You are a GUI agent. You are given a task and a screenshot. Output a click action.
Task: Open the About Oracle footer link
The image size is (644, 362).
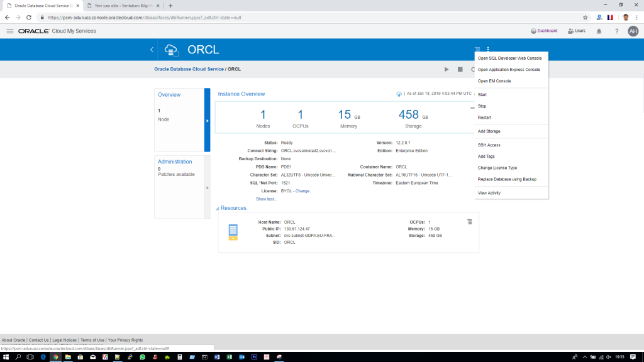point(14,340)
